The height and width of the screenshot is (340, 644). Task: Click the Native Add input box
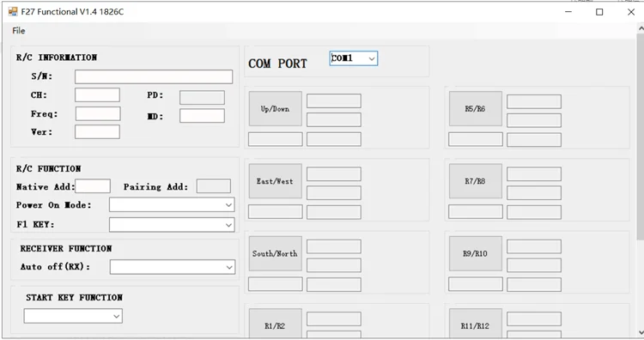(x=93, y=186)
